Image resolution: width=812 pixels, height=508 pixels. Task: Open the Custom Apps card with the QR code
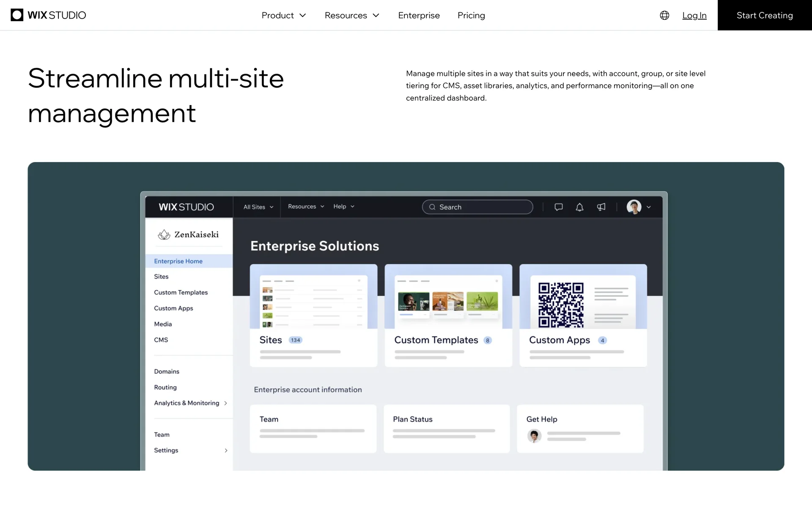coord(583,315)
